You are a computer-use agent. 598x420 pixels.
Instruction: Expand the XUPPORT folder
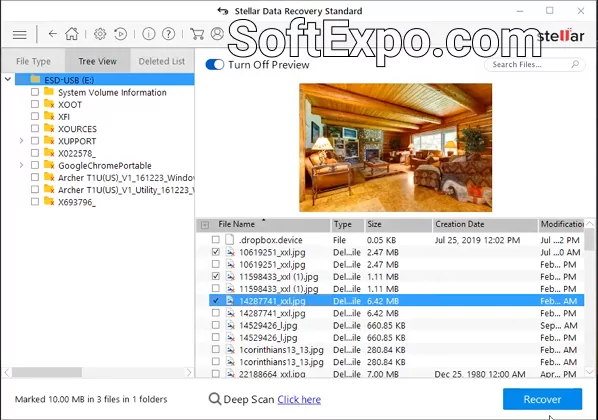(x=21, y=141)
